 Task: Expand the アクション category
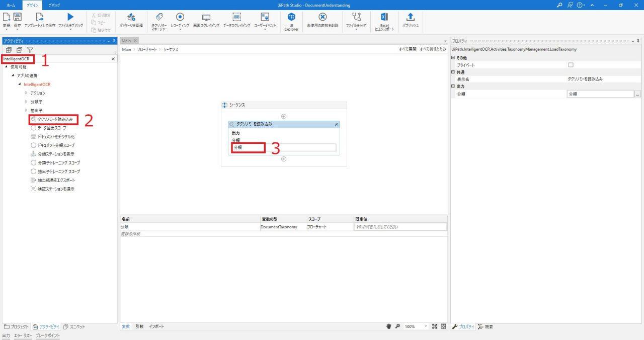coord(26,93)
